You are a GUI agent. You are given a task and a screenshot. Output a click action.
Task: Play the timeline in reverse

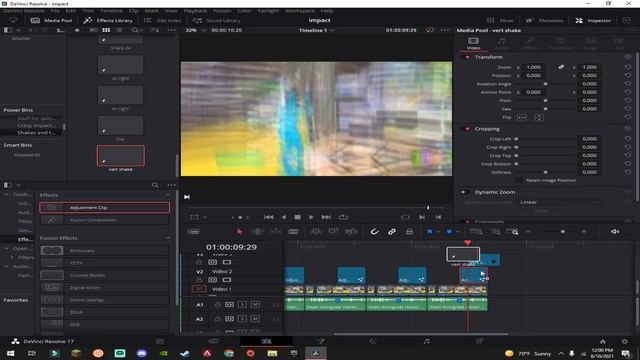pos(284,217)
